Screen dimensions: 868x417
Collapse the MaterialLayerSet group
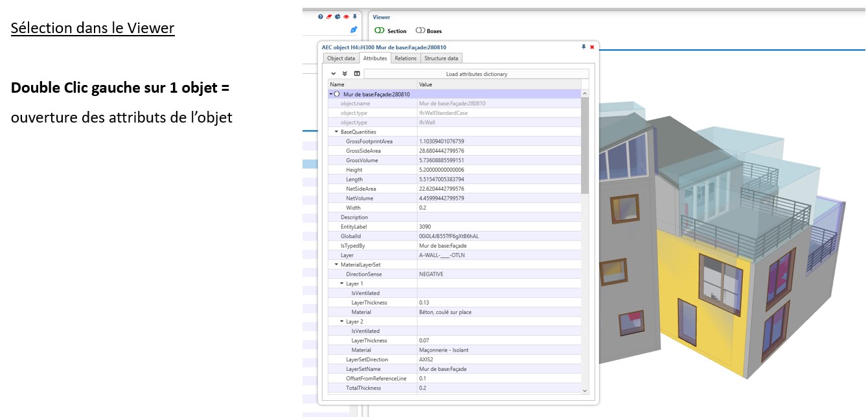[x=336, y=265]
